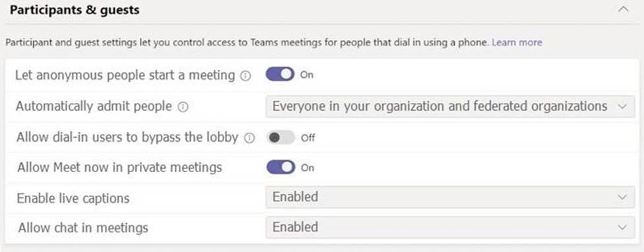
Task: Click chevron arrow of chat in meetings dropdown
Action: [x=623, y=228]
